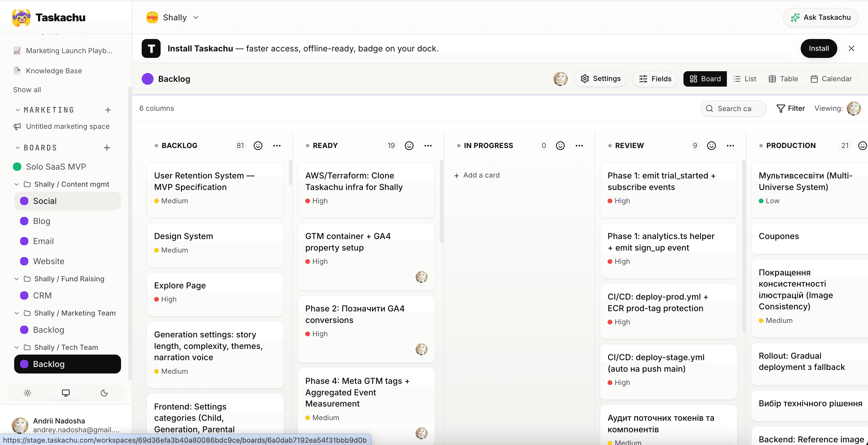Click the Ask Taskachu sparkle icon
The image size is (868, 445).
pos(795,17)
